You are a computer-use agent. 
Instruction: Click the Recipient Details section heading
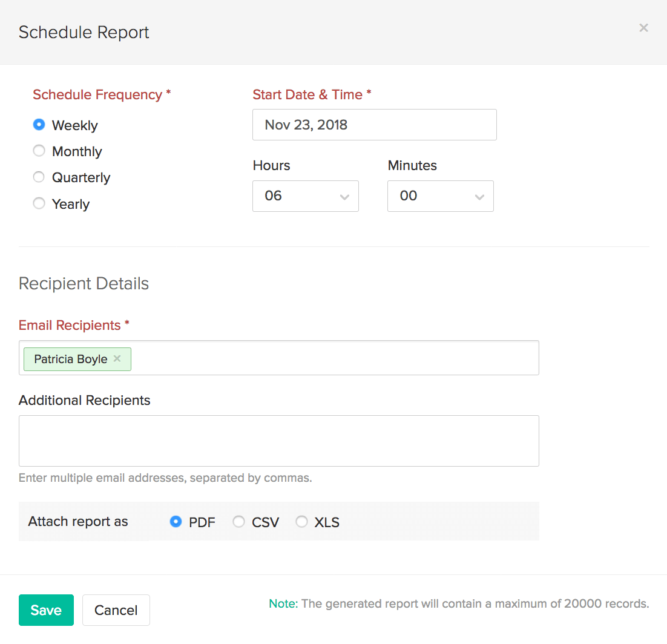[84, 283]
